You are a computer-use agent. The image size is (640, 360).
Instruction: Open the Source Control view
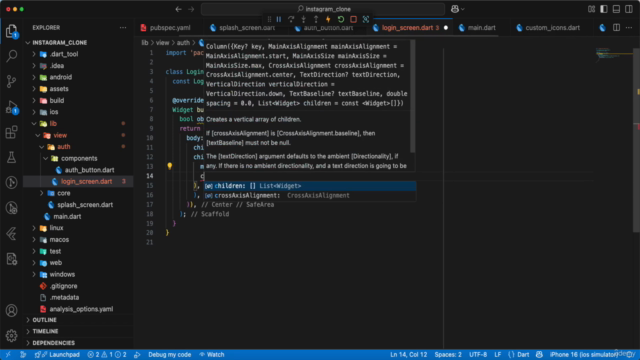(11, 81)
